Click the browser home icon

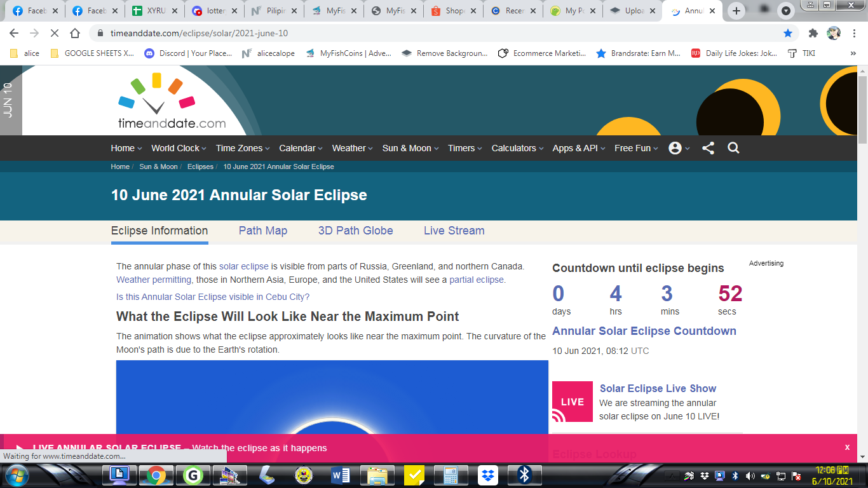point(75,33)
